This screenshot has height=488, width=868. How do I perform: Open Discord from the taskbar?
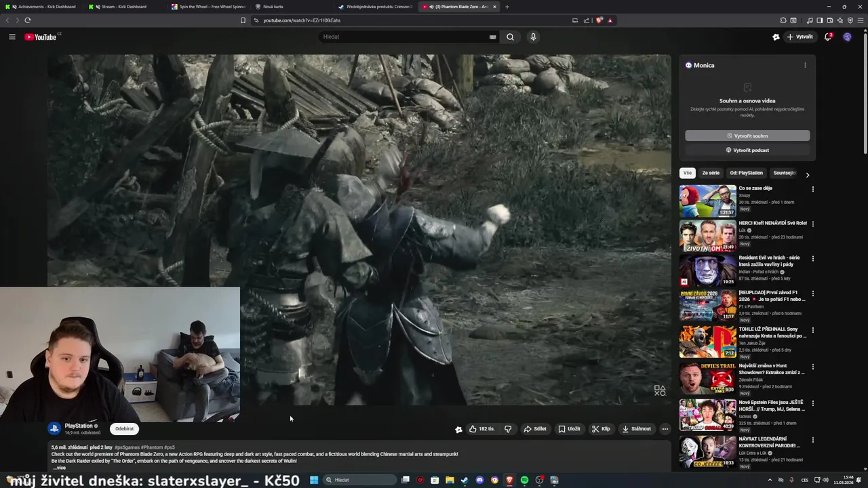click(479, 480)
